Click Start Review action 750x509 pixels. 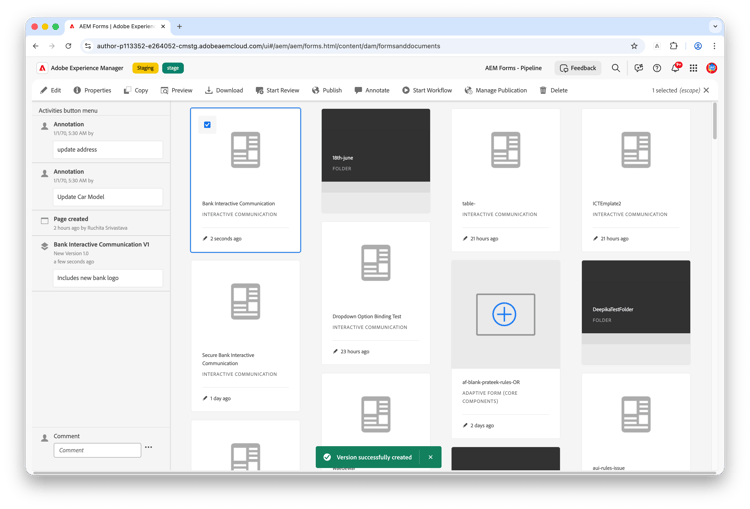[x=277, y=90]
